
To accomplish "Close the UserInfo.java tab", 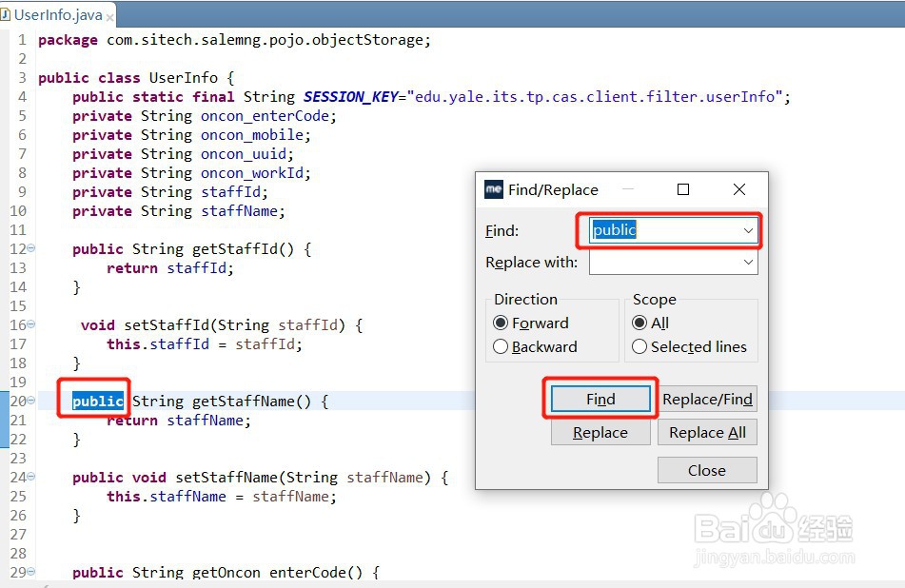I will click(109, 17).
